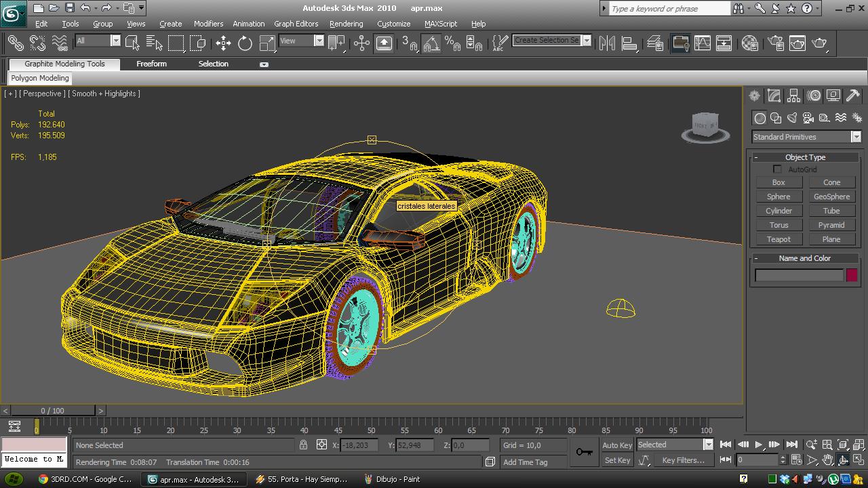Activate the Select and Rotate tool
The height and width of the screenshot is (488, 868).
tap(245, 43)
